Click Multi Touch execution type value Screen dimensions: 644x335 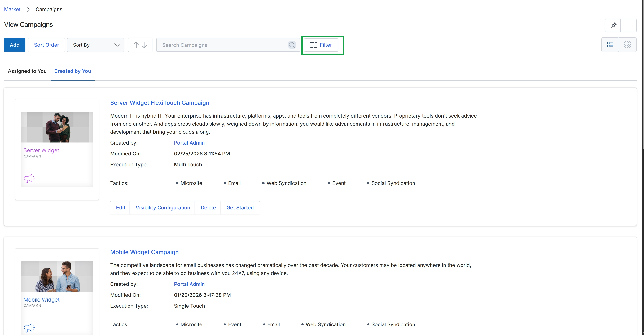click(x=188, y=164)
